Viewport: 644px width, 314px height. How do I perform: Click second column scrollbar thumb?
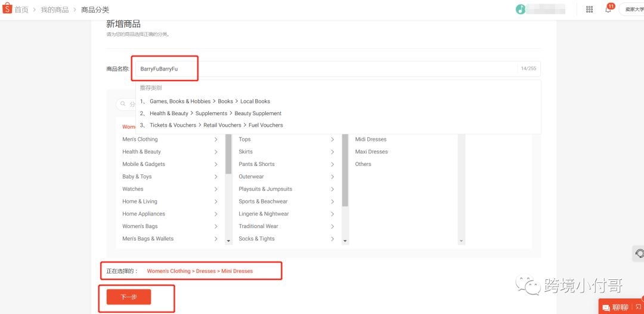[345, 170]
